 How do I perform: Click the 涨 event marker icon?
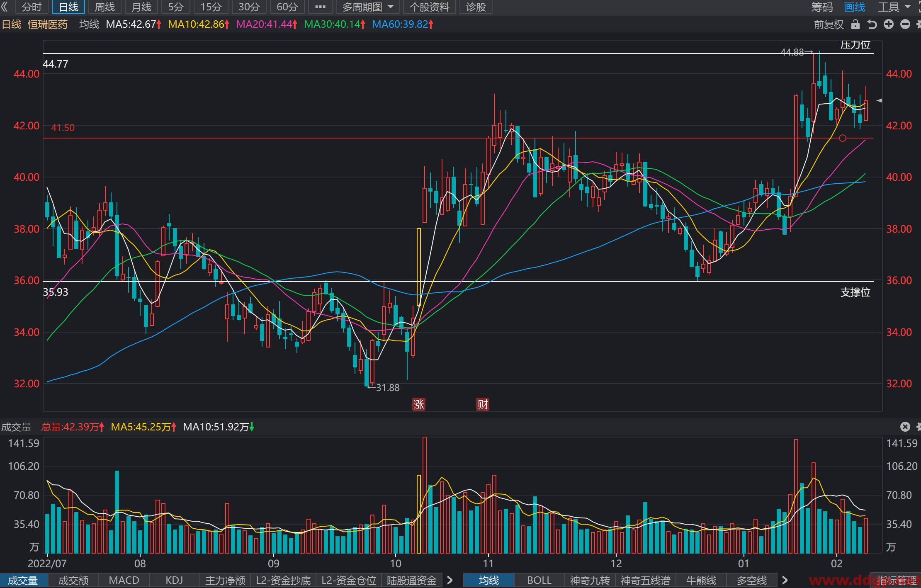(x=419, y=404)
